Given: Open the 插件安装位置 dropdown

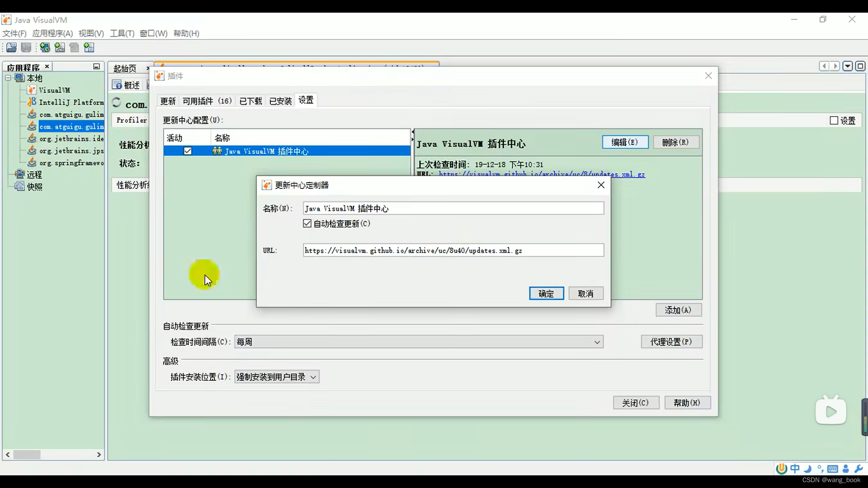Looking at the screenshot, I should (x=277, y=377).
